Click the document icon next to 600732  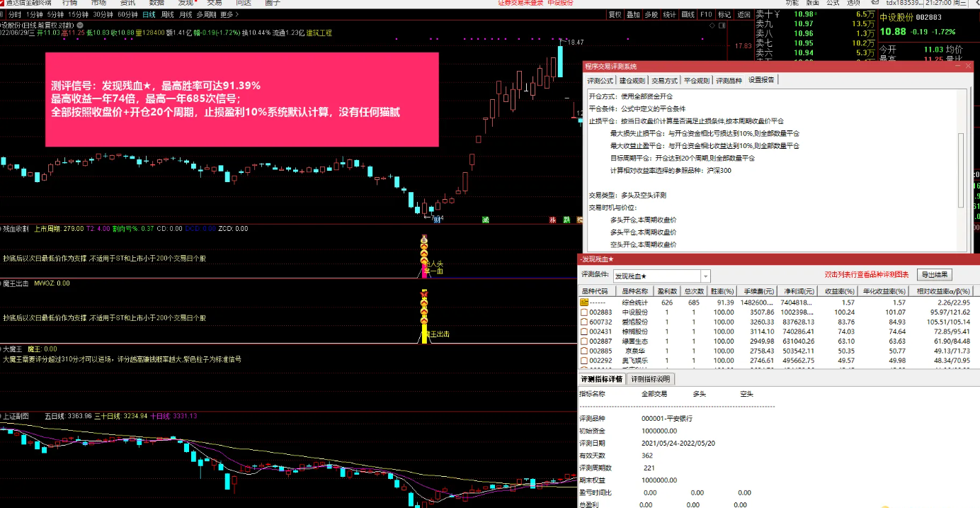coord(584,322)
